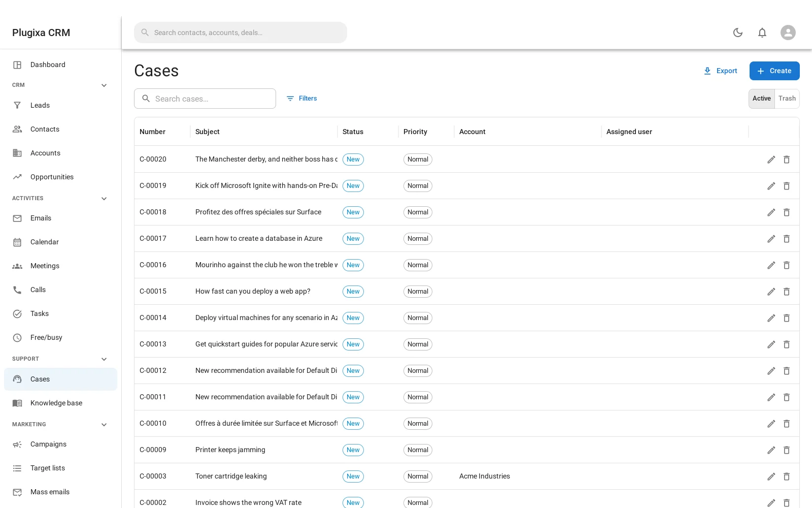The image size is (812, 508).
Task: Click the Calendar sidebar icon
Action: point(17,242)
